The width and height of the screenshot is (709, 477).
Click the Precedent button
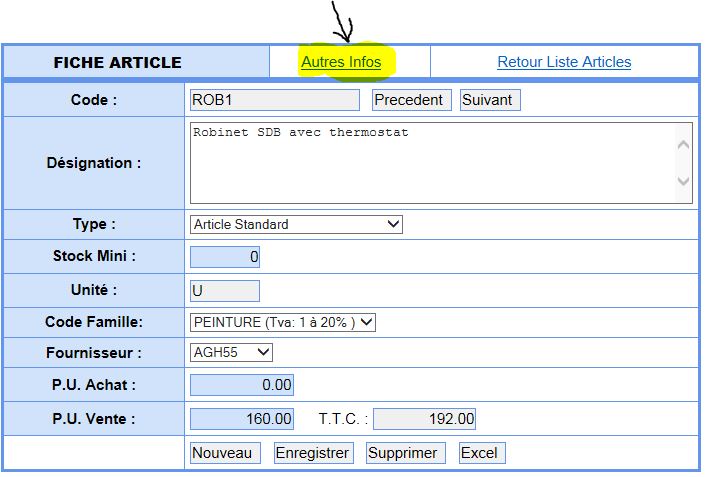click(411, 100)
